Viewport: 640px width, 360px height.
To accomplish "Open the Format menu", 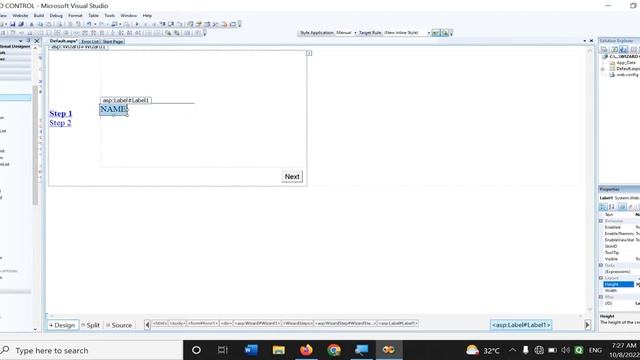I will click(x=75, y=16).
